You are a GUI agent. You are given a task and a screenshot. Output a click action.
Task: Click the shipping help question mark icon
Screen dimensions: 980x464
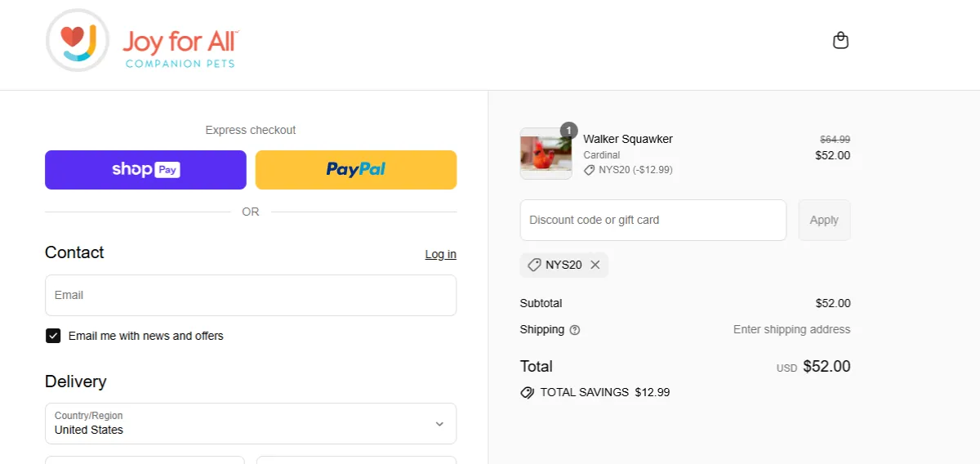tap(575, 330)
